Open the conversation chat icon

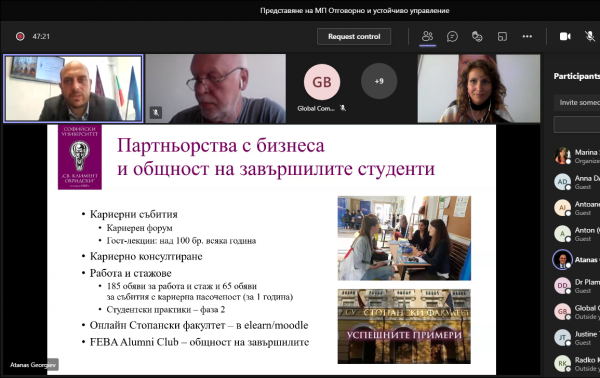(x=452, y=36)
